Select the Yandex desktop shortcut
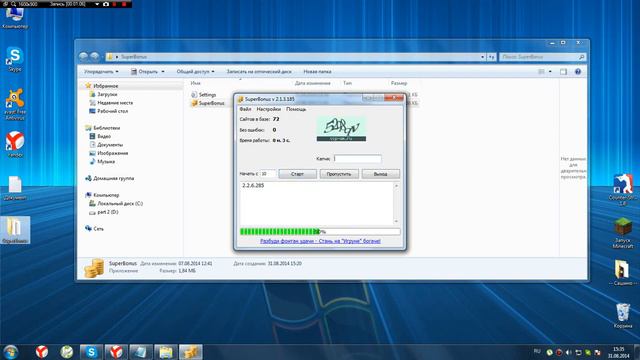 [x=15, y=144]
